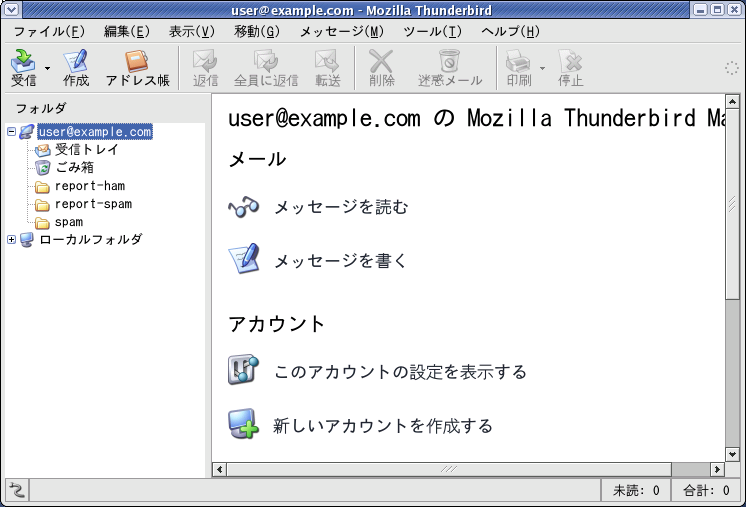Click the pen icon beside メッセージを書く
The image size is (746, 507).
[x=244, y=258]
